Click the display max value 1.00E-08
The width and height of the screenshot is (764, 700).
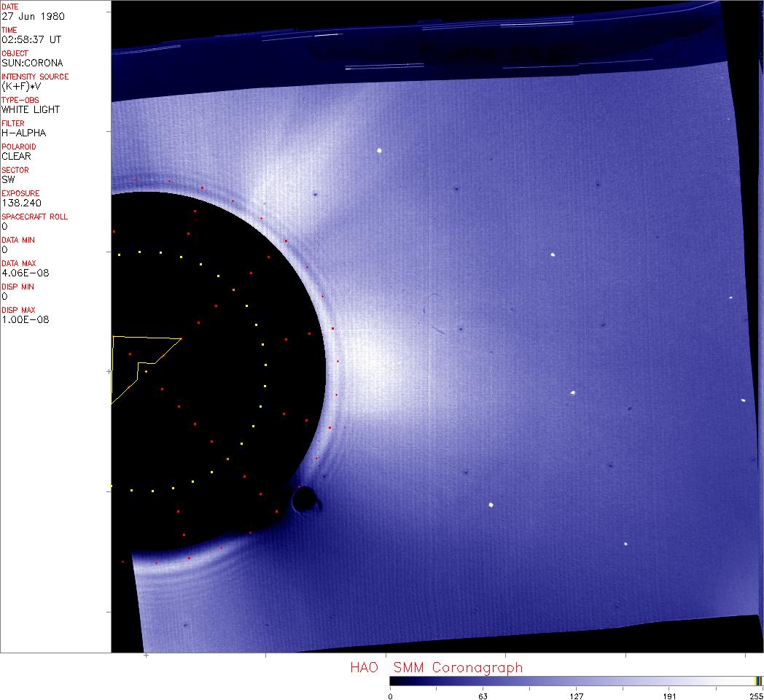click(25, 319)
